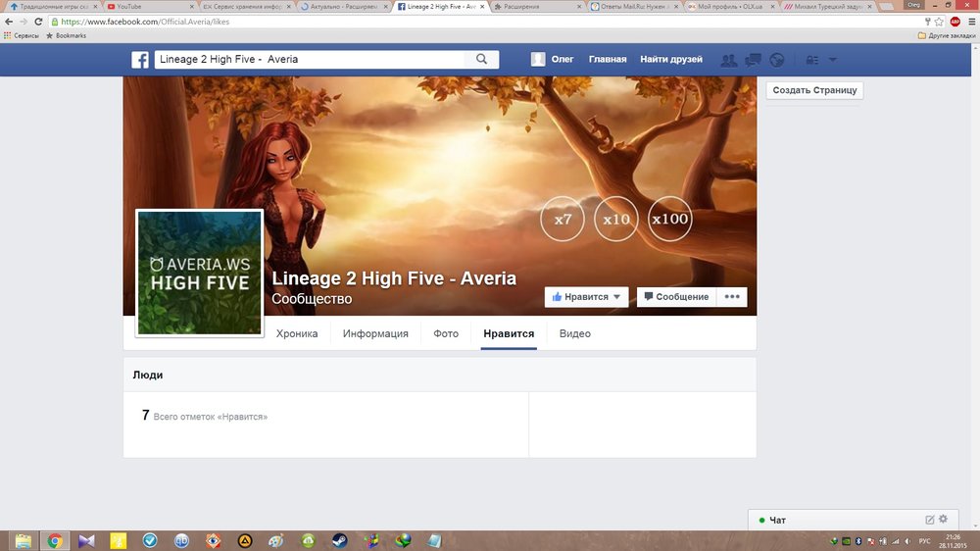Toggle the Нравится like button
980x551 pixels.
586,297
